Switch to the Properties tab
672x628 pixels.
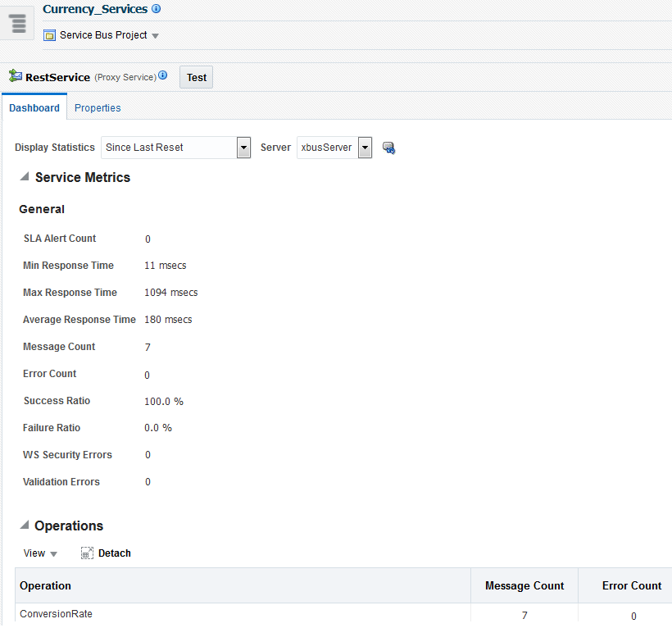(98, 108)
